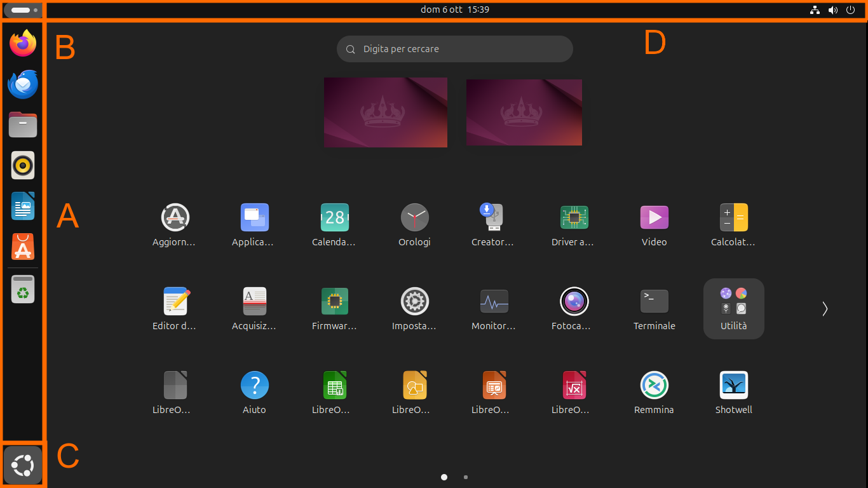Open the Calendario app icon
The height and width of the screenshot is (488, 868).
coord(334,217)
